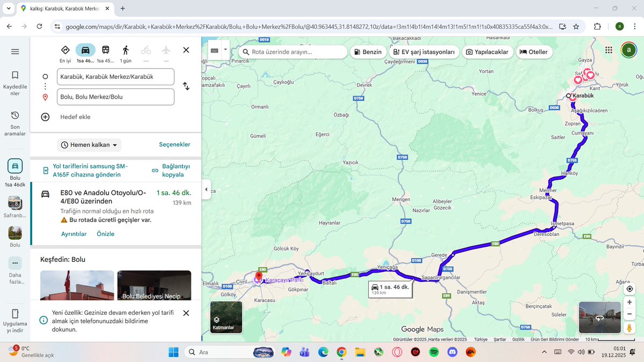The image size is (644, 362).
Task: Collapse the side panel arrow
Action: [x=207, y=189]
